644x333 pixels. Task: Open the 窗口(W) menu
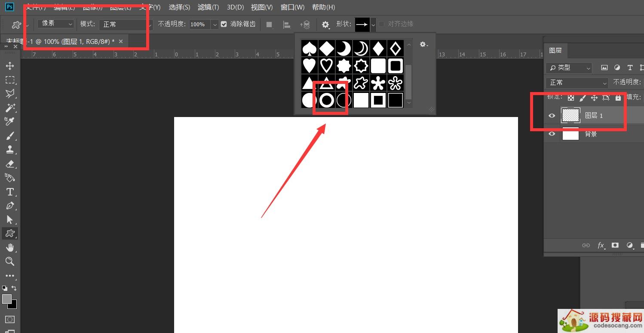pos(292,7)
